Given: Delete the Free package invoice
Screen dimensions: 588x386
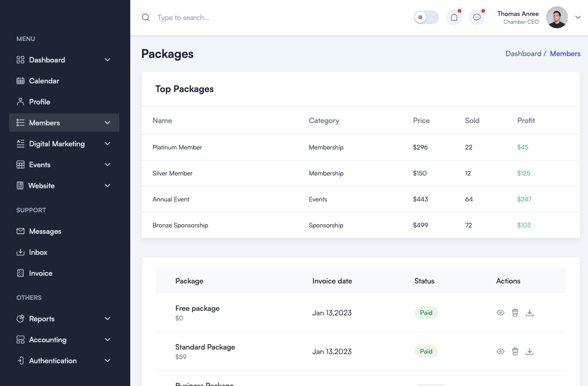Looking at the screenshot, I should [x=515, y=313].
